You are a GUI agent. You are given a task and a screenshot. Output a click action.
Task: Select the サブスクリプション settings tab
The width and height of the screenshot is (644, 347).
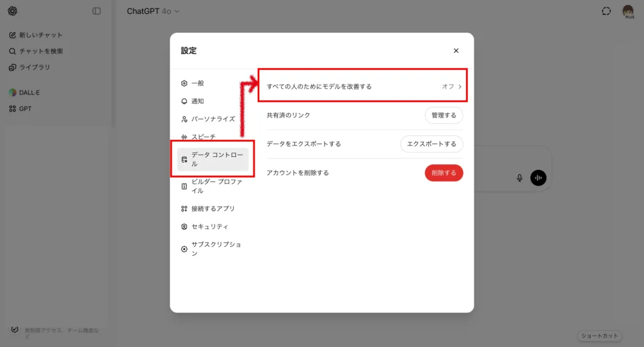point(213,249)
